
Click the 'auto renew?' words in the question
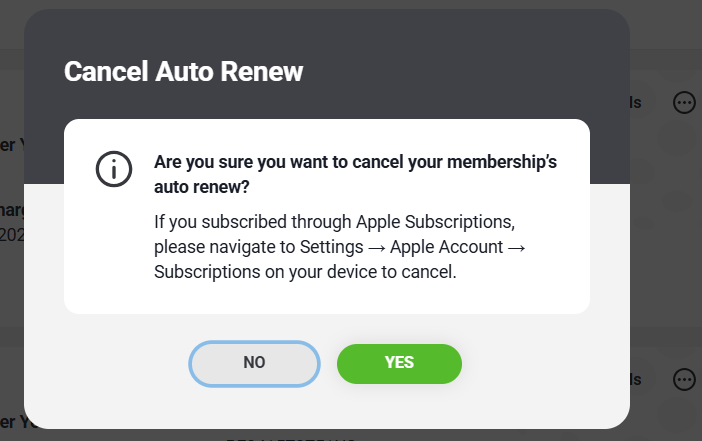[x=201, y=187]
